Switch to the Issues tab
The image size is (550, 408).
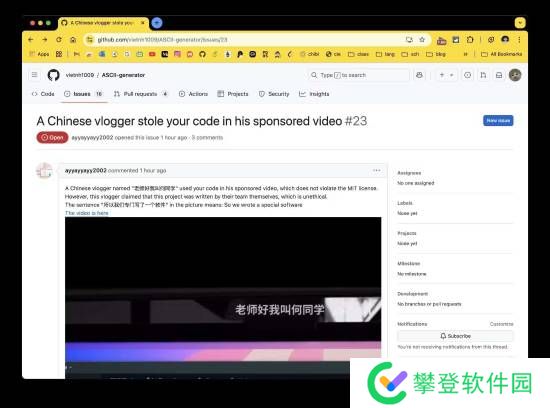point(83,94)
